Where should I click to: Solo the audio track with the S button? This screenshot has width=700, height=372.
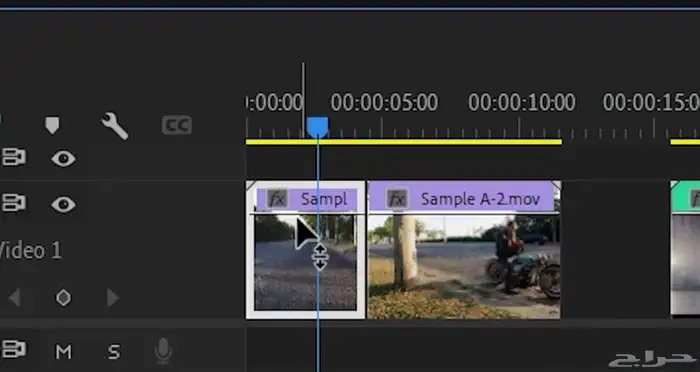[x=114, y=352]
